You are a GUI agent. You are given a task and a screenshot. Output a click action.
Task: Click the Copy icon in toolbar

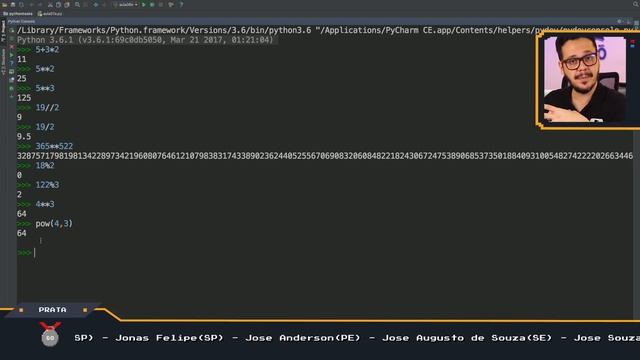click(x=58, y=5)
